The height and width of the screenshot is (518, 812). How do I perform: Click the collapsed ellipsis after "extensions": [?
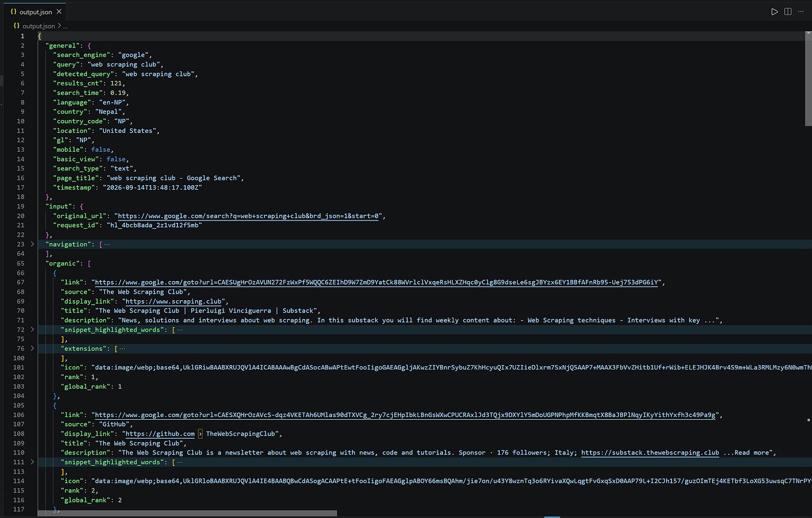pyautogui.click(x=122, y=349)
